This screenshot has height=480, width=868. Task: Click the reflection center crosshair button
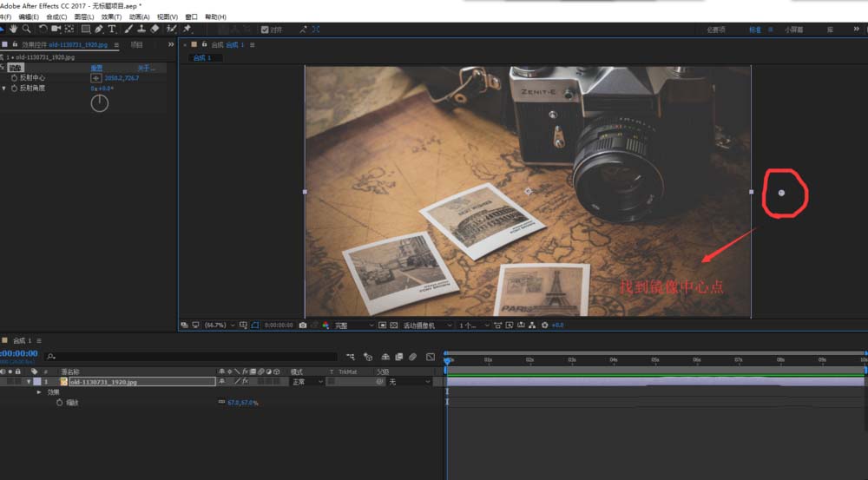coord(95,78)
